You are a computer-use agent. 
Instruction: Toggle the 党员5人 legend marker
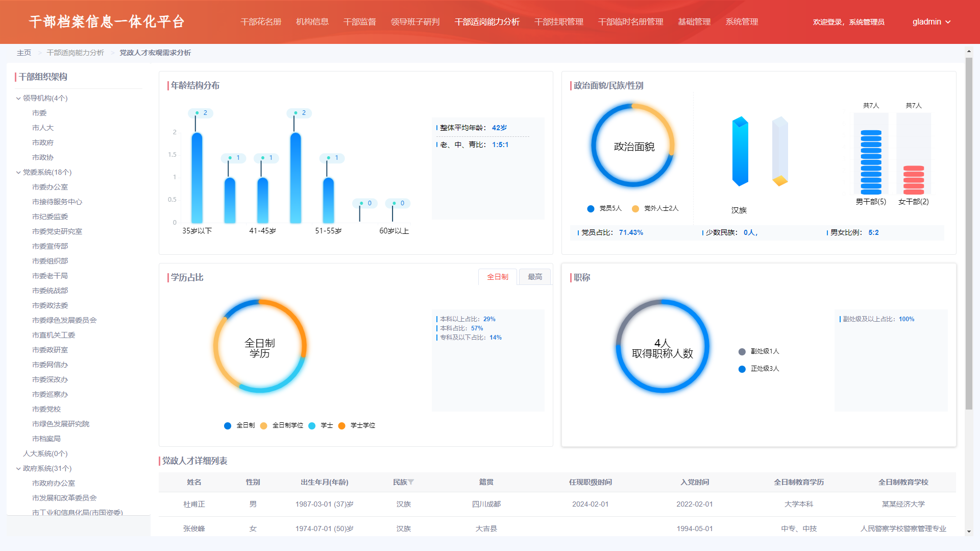pyautogui.click(x=591, y=208)
